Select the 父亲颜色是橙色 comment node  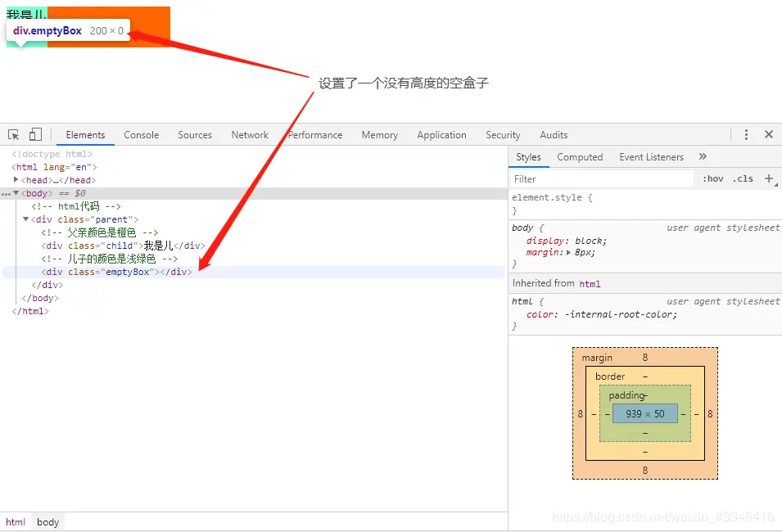click(100, 232)
